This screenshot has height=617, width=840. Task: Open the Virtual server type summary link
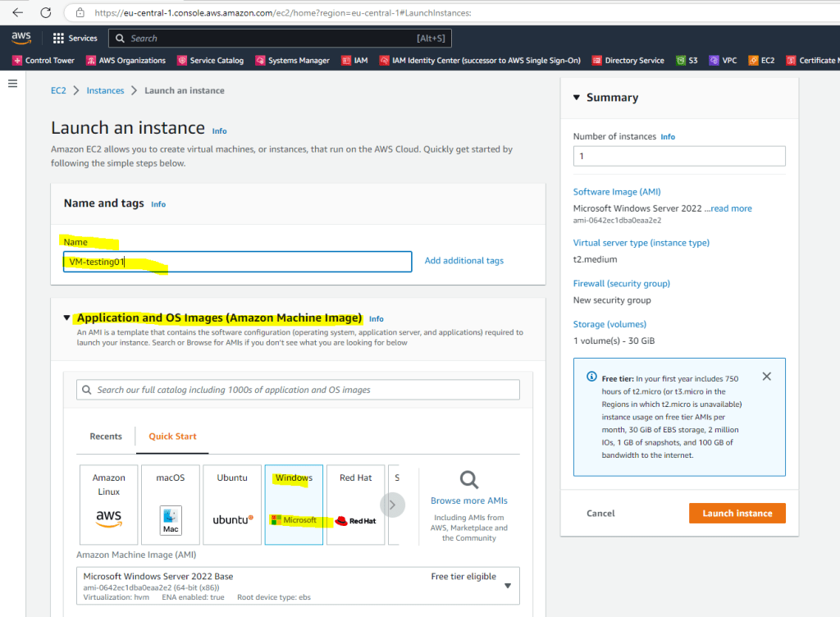[x=641, y=243]
